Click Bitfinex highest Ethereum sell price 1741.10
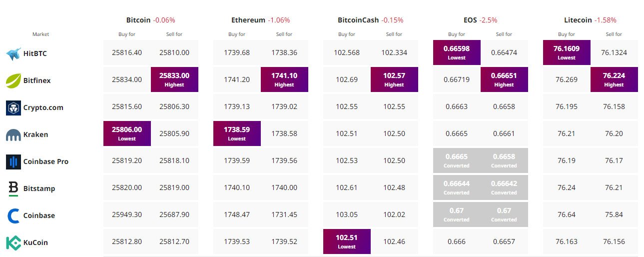The image size is (644, 257). click(x=284, y=79)
